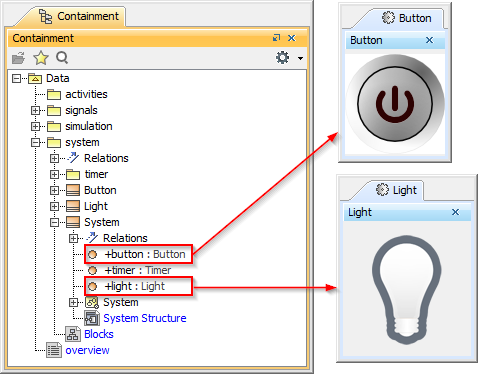Expand the signals folder
This screenshot has width=482, height=377.
[35, 110]
